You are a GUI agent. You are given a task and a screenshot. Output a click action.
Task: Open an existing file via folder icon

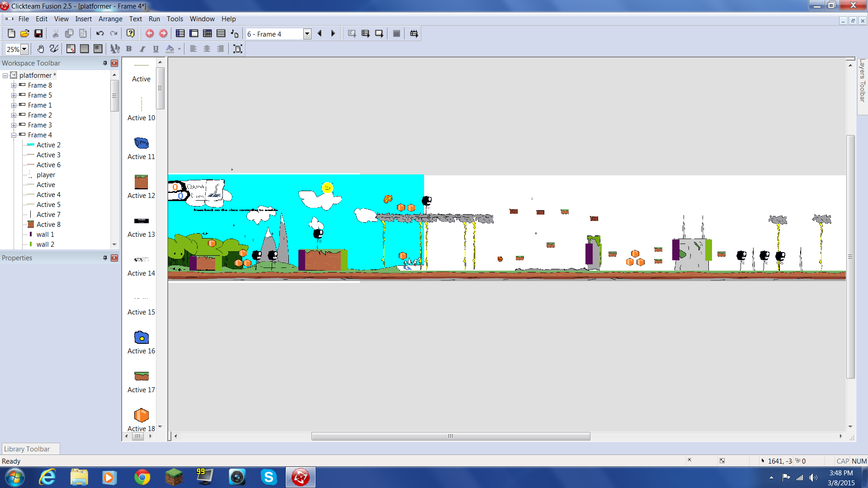click(25, 33)
